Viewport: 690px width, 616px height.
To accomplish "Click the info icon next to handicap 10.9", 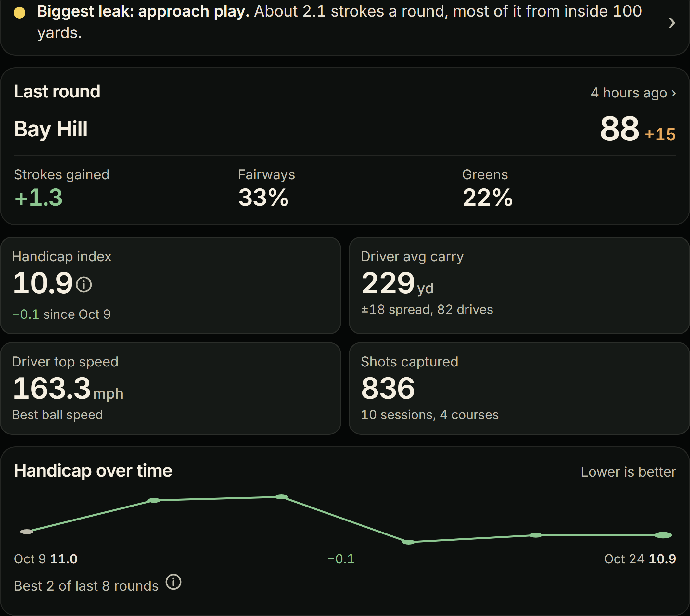I will point(84,284).
